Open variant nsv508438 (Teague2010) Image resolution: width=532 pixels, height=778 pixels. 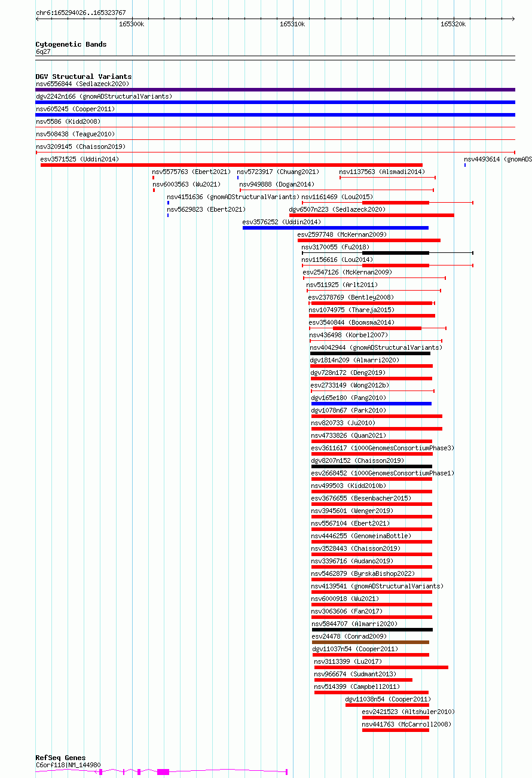coord(75,134)
